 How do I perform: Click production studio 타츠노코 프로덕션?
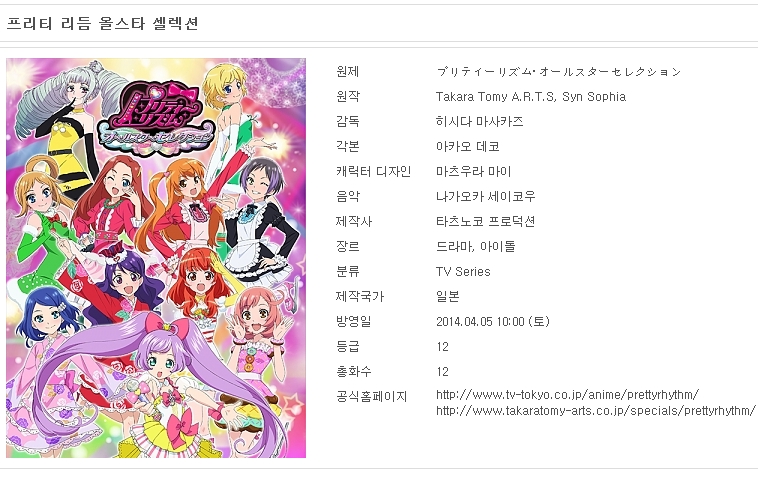(485, 221)
